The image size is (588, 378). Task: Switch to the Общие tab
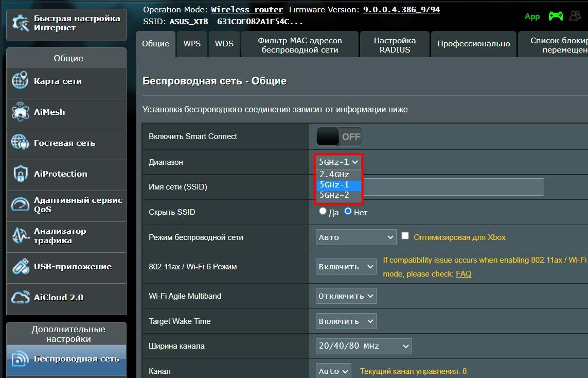[156, 44]
